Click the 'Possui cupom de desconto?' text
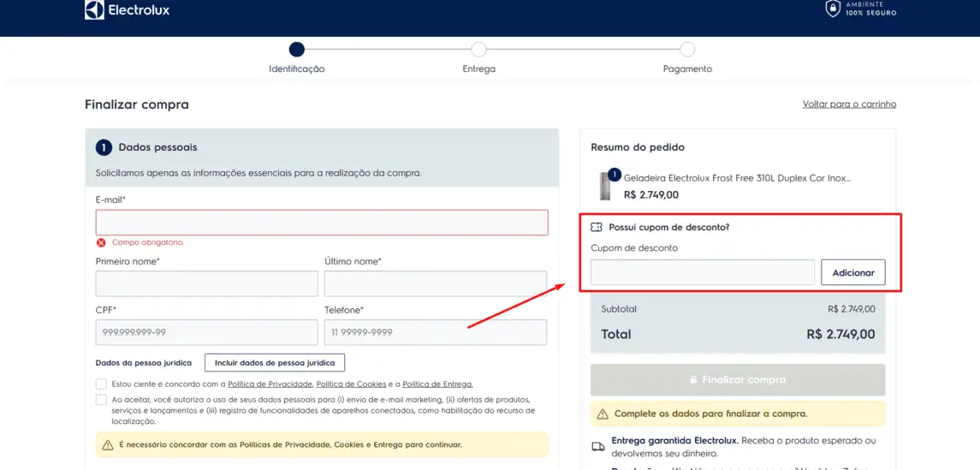The height and width of the screenshot is (470, 980). [669, 228]
